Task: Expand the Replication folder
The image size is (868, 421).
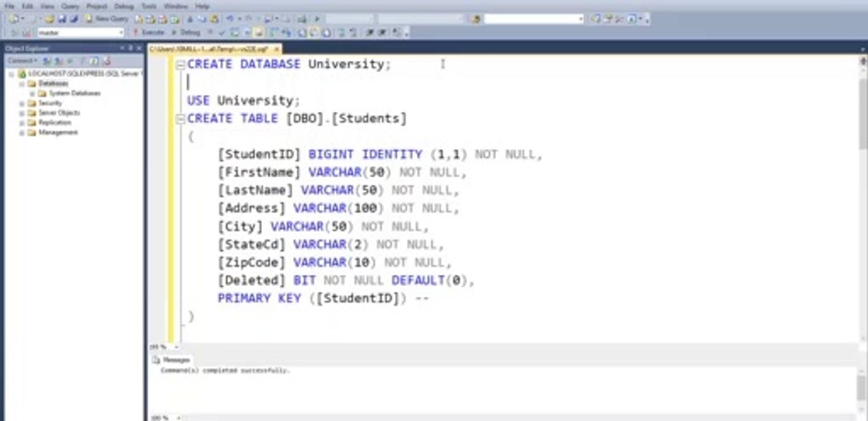Action: 22,123
